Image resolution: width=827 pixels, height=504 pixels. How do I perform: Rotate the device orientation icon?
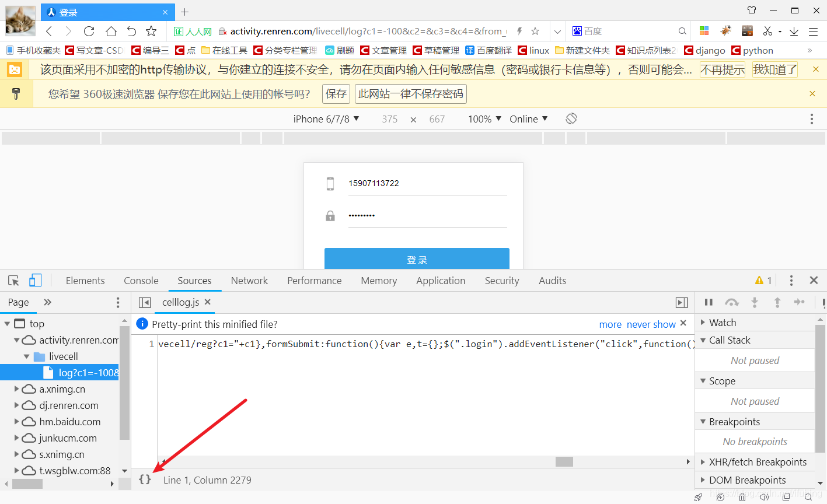571,118
